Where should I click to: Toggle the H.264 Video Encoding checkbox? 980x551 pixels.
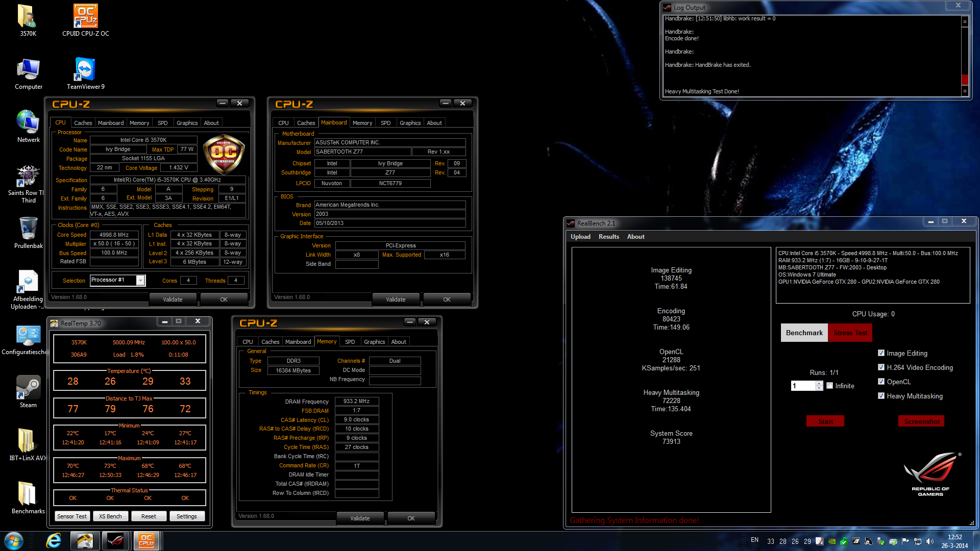click(x=881, y=367)
